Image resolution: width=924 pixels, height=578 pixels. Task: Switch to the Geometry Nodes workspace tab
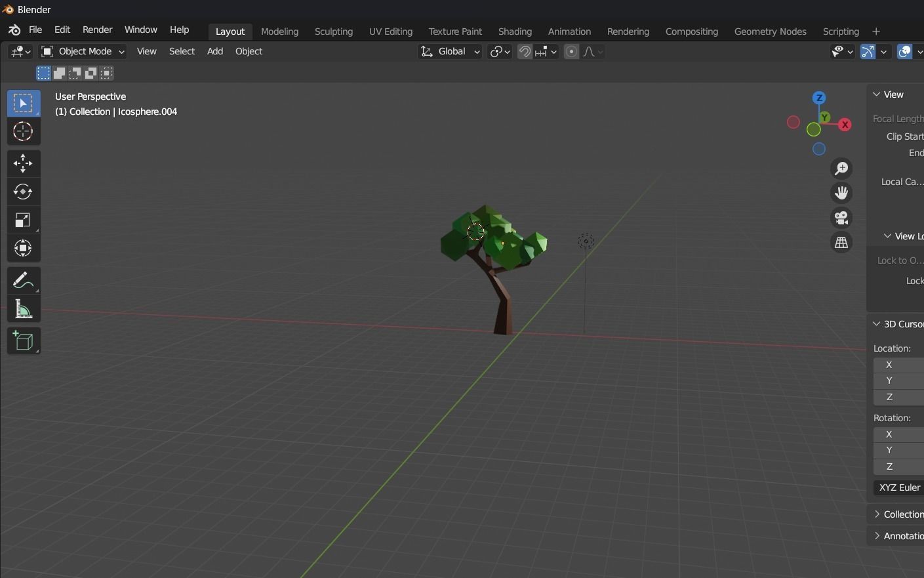pos(770,31)
